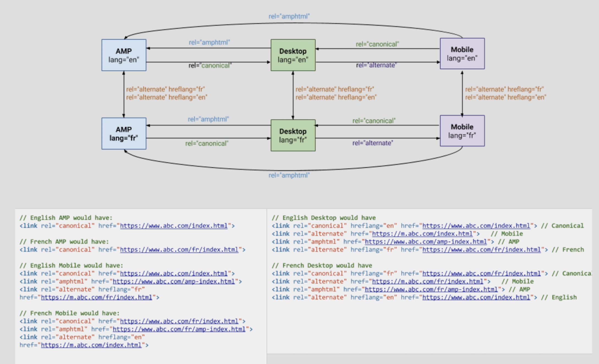
Task: Click the "// French AMP would have:" comment
Action: [64, 242]
